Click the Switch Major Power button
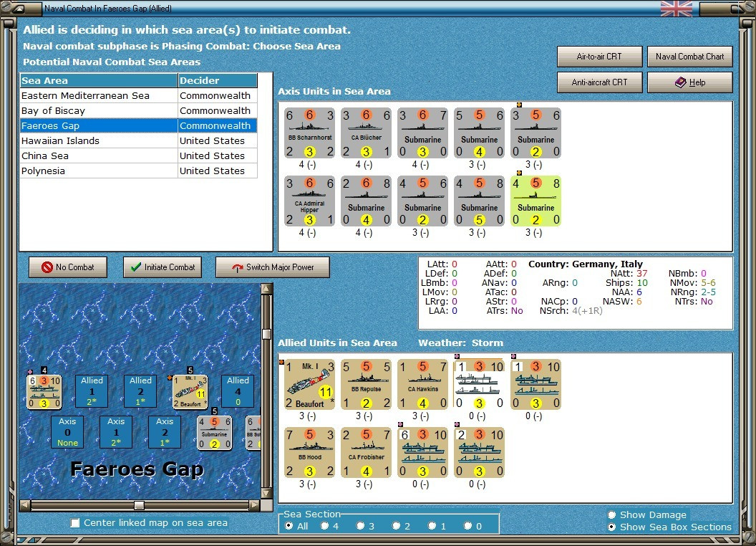 pos(273,267)
